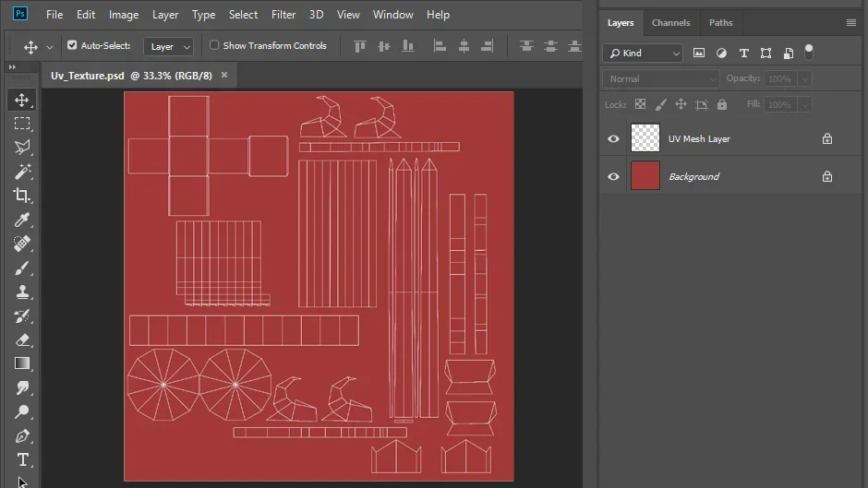The image size is (868, 488).
Task: Select the Spot Healing Brush tool
Action: (x=22, y=244)
